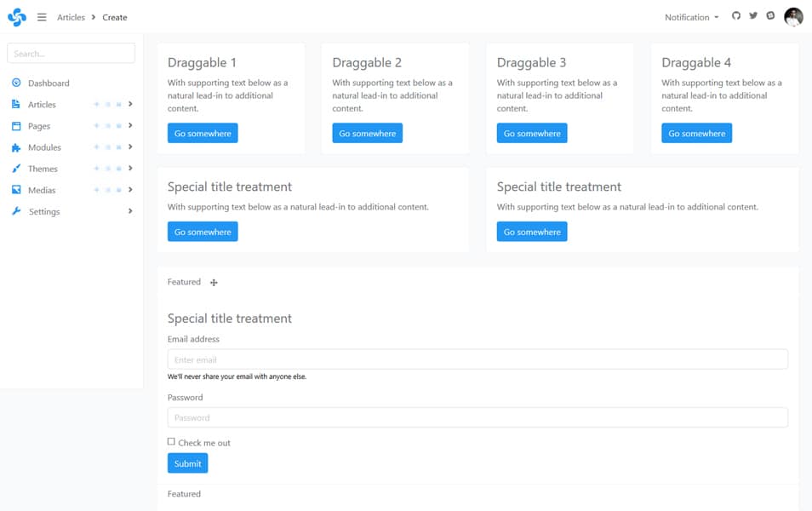Open the user avatar in header
Viewport: 812px width, 511px height.
coord(793,17)
